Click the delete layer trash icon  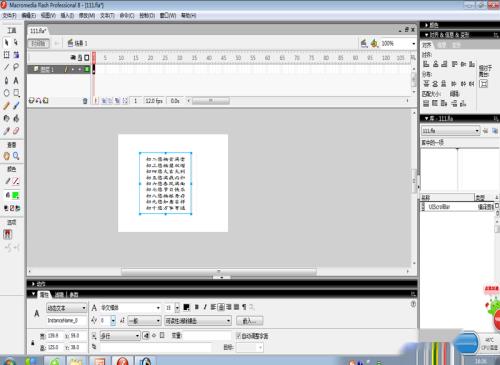[85, 101]
